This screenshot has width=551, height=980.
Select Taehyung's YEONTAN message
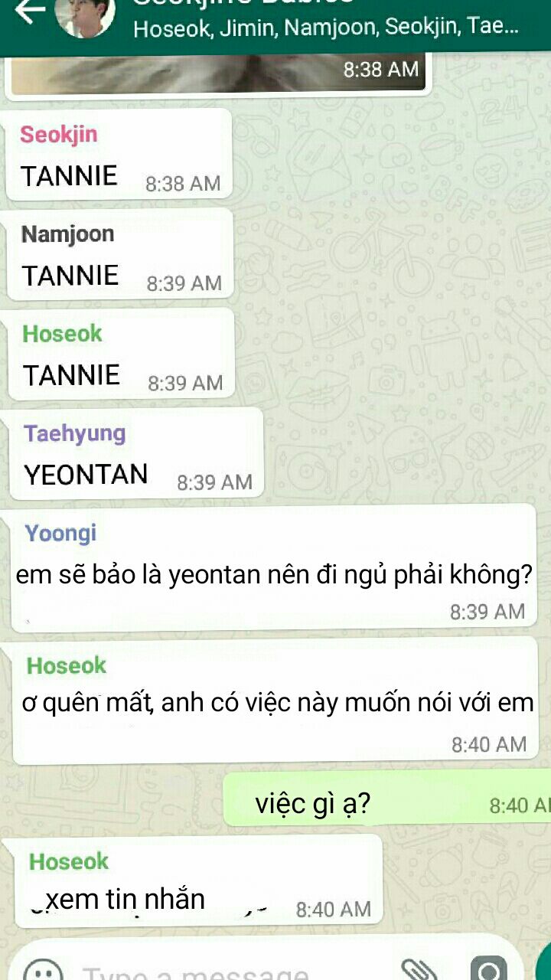click(x=135, y=453)
